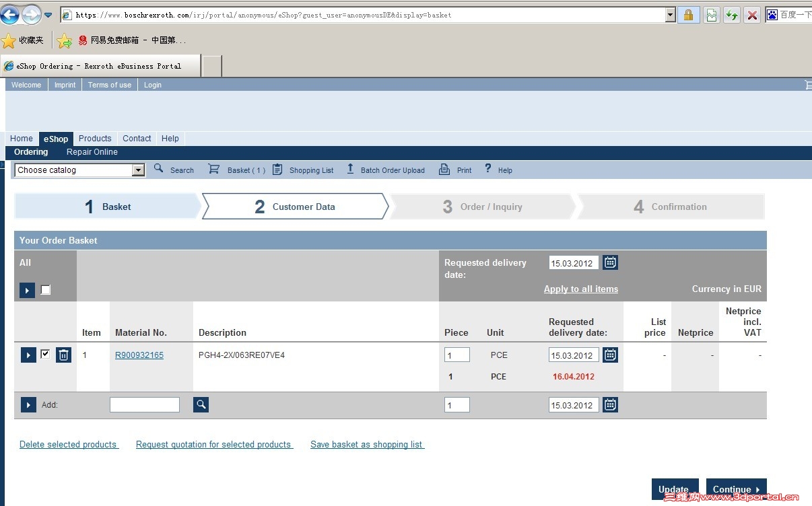Open the Products navigation tab

point(95,139)
